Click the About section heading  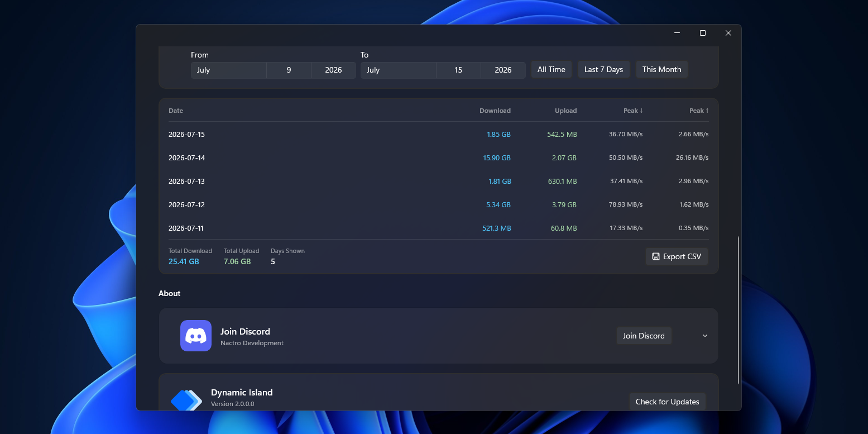[x=170, y=293]
